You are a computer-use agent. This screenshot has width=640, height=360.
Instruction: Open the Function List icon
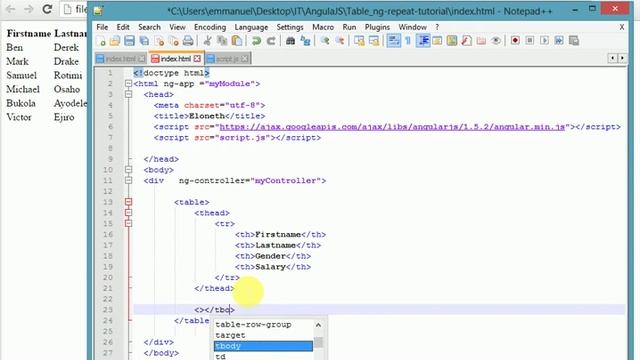tap(467, 41)
